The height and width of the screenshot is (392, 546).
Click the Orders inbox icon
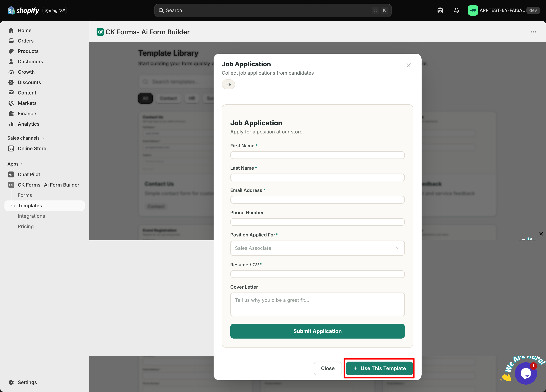(11, 41)
